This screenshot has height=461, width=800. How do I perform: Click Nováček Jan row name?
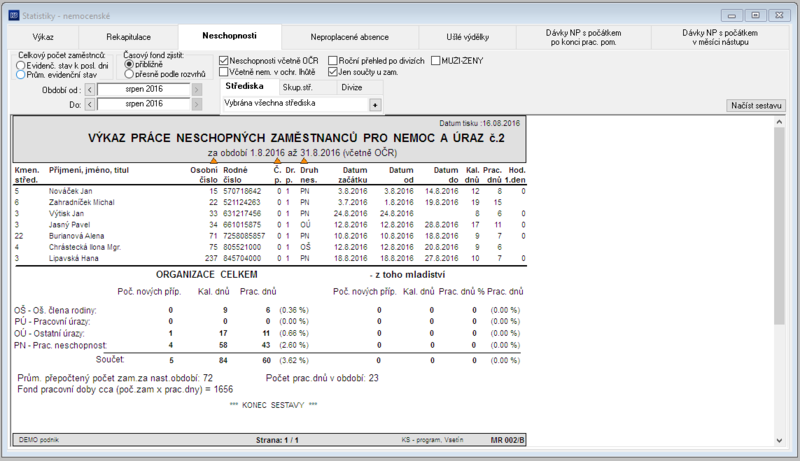[x=70, y=191]
